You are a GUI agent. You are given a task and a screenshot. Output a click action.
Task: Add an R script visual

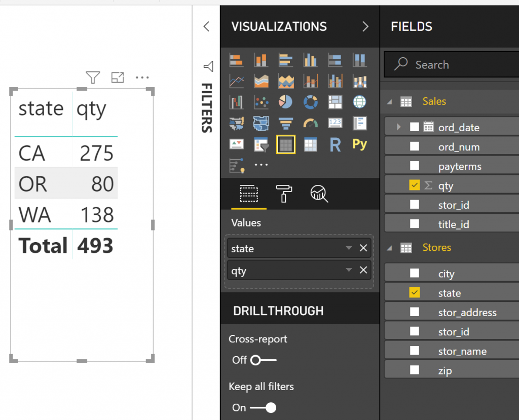click(335, 145)
